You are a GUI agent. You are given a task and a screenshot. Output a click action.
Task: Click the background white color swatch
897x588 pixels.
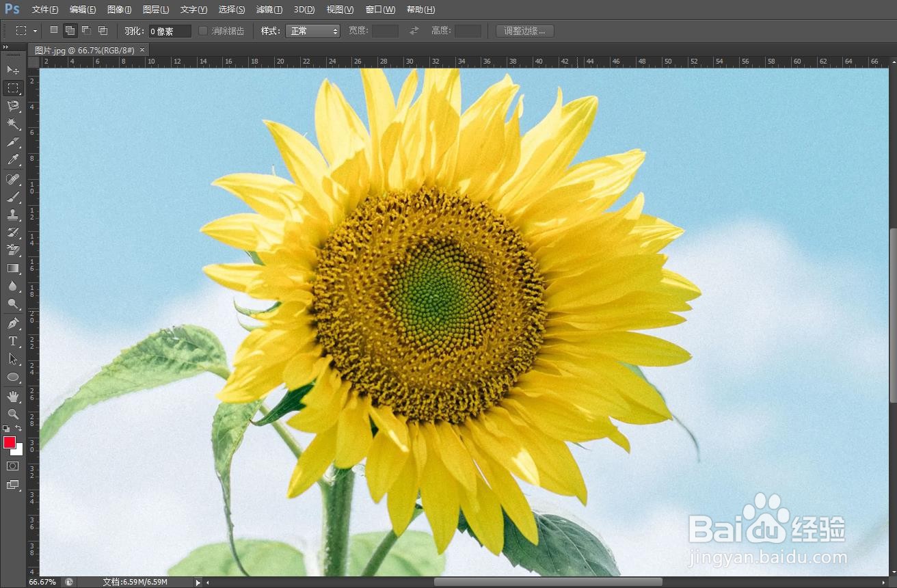[x=18, y=451]
